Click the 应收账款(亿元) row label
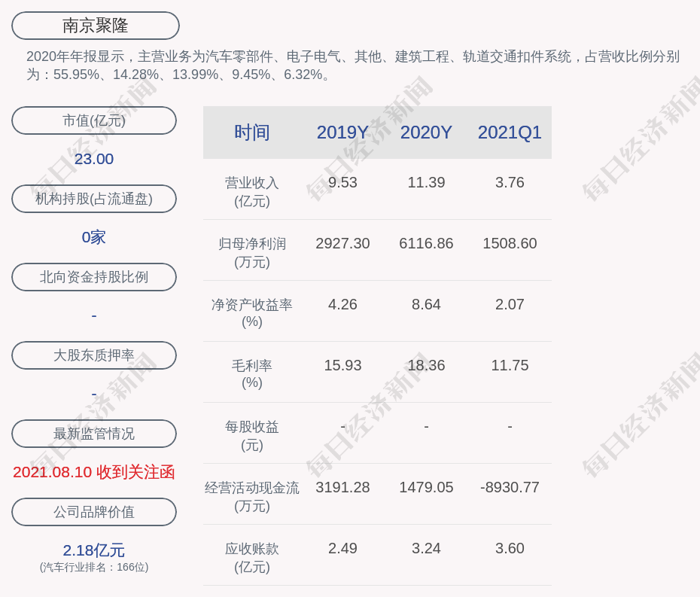The width and height of the screenshot is (700, 597). click(252, 558)
